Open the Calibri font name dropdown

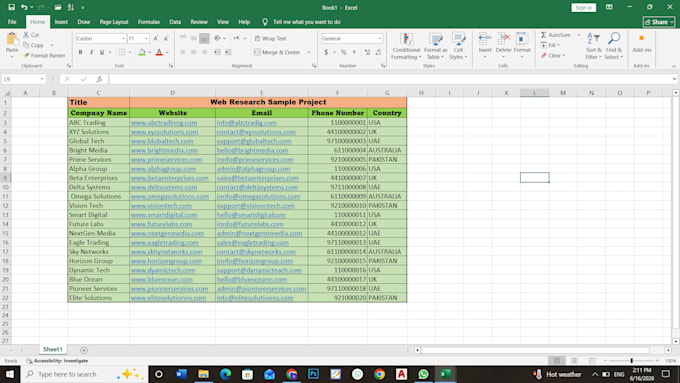tap(123, 39)
